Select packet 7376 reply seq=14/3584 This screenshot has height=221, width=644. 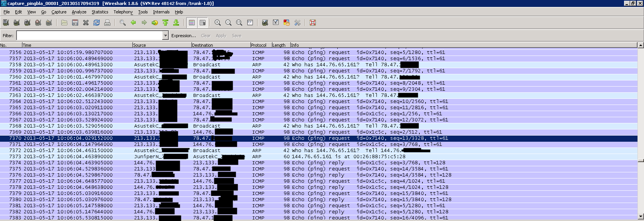(319, 175)
